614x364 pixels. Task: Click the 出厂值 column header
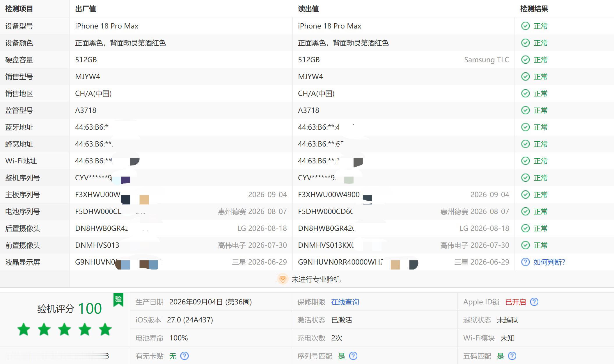coord(86,9)
